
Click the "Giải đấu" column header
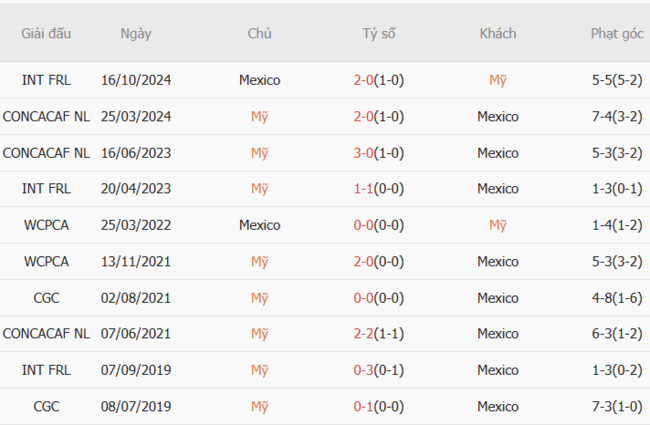(46, 33)
